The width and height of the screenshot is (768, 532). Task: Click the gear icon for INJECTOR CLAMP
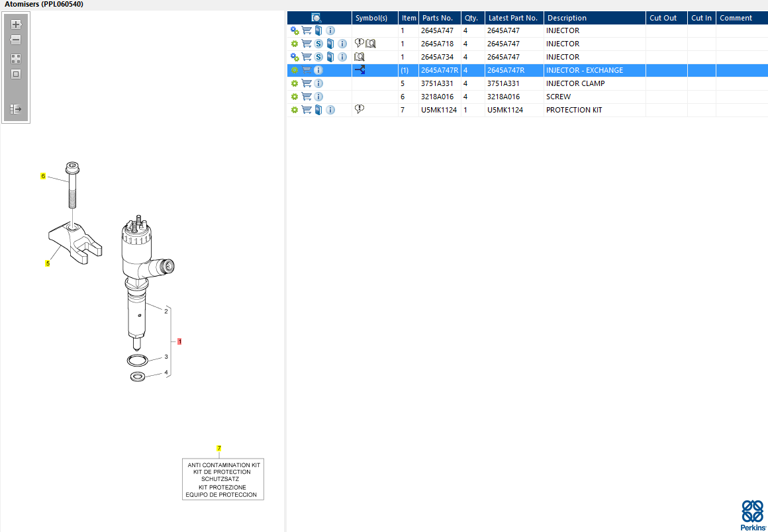click(x=295, y=83)
